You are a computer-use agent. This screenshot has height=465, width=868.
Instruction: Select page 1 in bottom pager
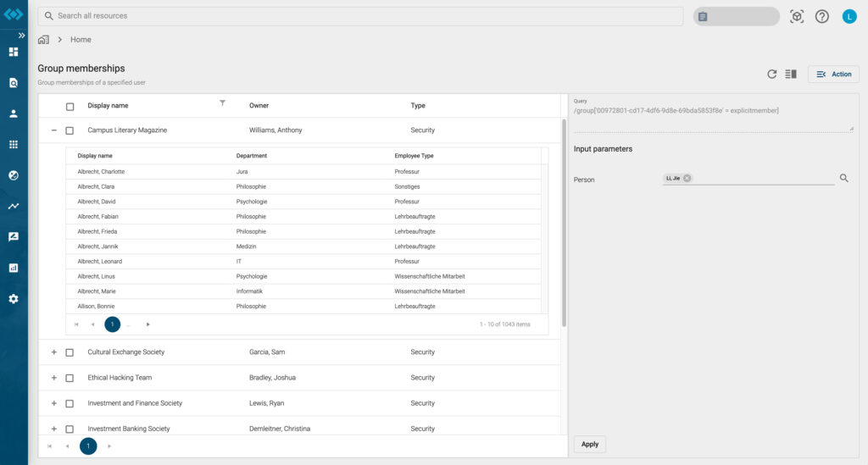(x=88, y=446)
